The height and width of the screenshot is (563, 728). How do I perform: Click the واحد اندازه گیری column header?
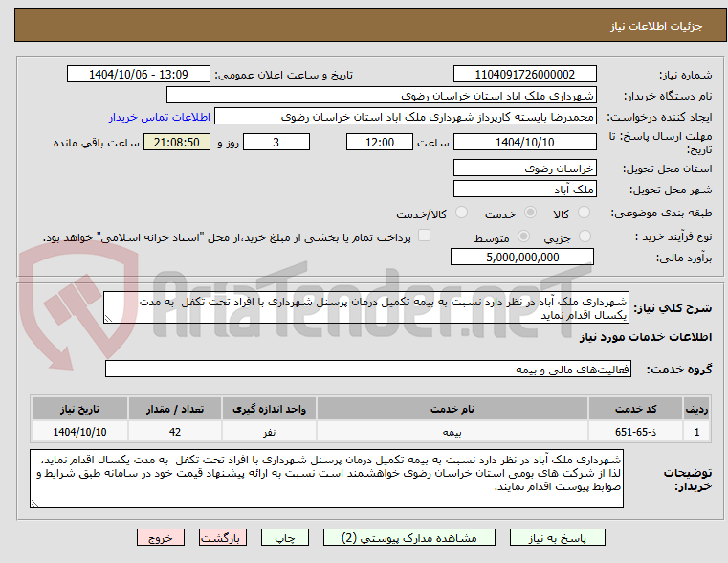(x=269, y=409)
